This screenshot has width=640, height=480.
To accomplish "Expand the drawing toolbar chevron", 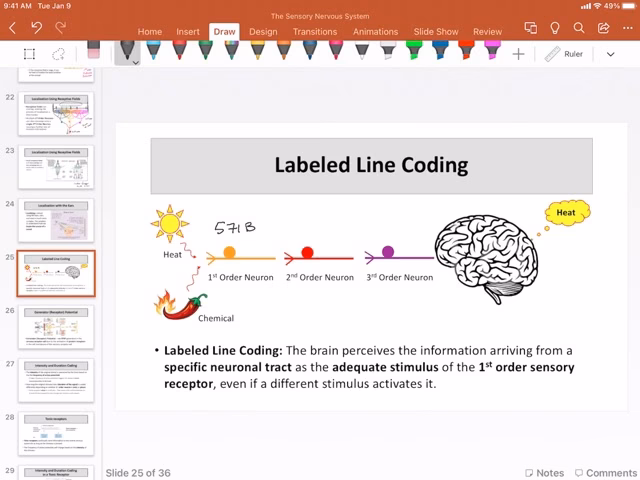I will click(611, 54).
